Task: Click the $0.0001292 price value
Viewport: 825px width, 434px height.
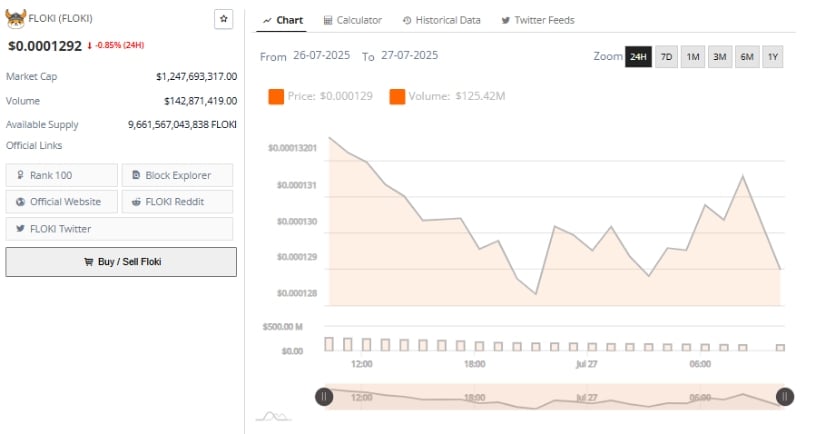Action: coord(45,46)
